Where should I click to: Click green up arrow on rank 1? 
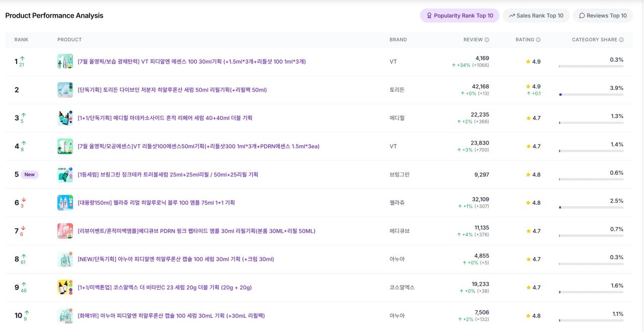tap(22, 58)
